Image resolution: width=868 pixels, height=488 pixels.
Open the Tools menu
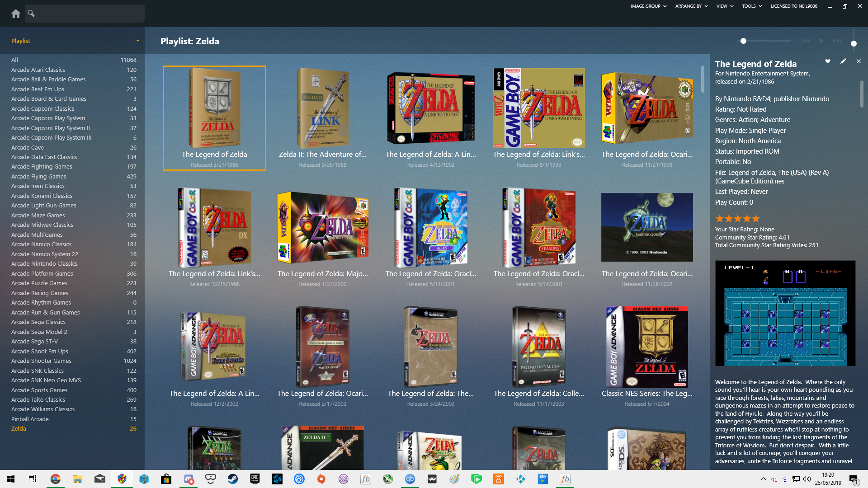[752, 6]
